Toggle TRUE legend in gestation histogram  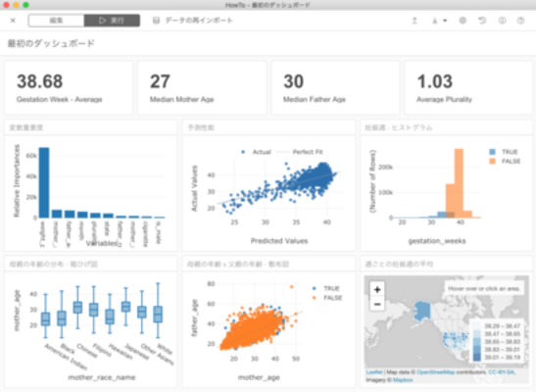click(x=504, y=152)
